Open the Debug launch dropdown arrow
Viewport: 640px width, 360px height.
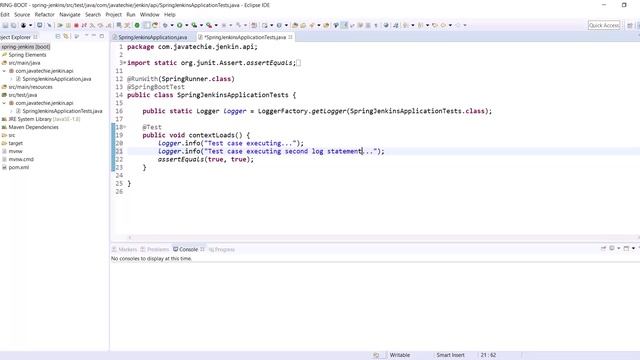coord(172,25)
